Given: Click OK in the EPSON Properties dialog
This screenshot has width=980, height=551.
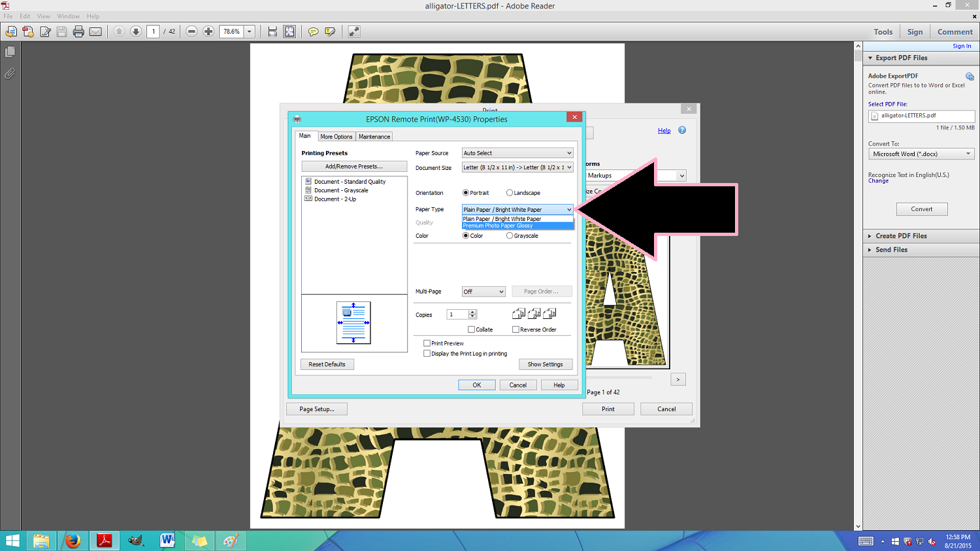Looking at the screenshot, I should coord(477,385).
